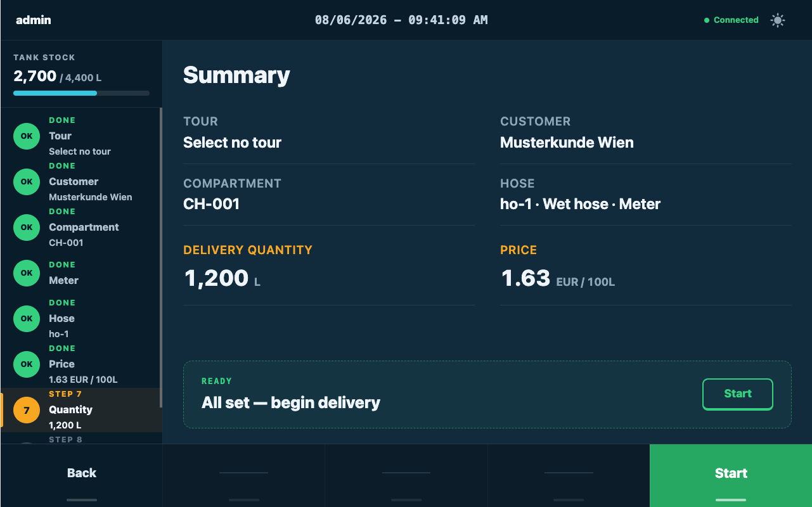Screen dimensions: 812x507
Task: Click the OK badge for Customer step
Action: [27, 182]
